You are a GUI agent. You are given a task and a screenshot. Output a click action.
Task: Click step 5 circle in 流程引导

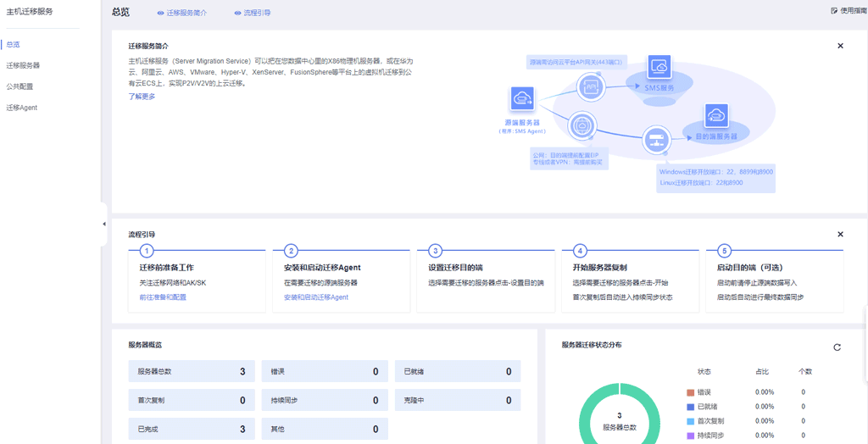coord(725,251)
